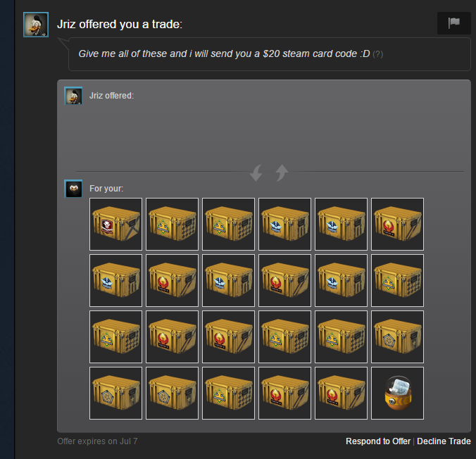Click Respond to Offer

pyautogui.click(x=378, y=441)
